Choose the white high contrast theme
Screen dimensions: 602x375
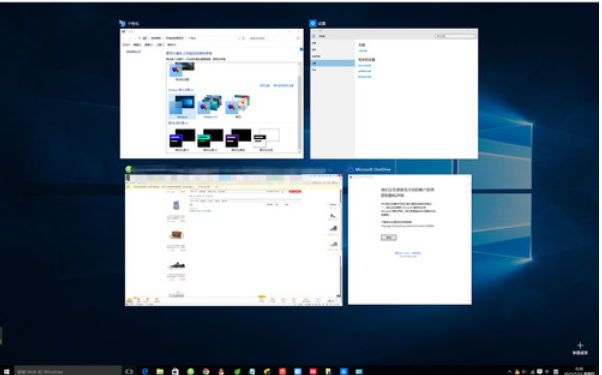click(266, 139)
